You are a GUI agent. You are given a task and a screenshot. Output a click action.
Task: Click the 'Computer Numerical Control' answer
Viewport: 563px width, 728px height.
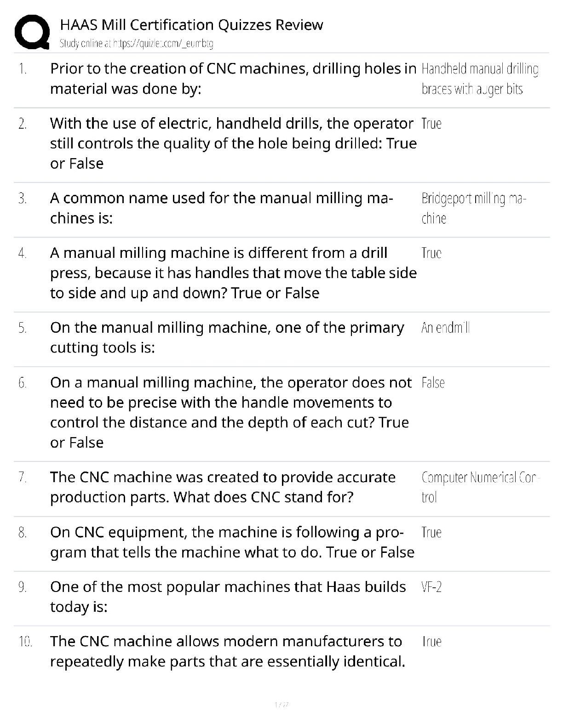point(480,487)
